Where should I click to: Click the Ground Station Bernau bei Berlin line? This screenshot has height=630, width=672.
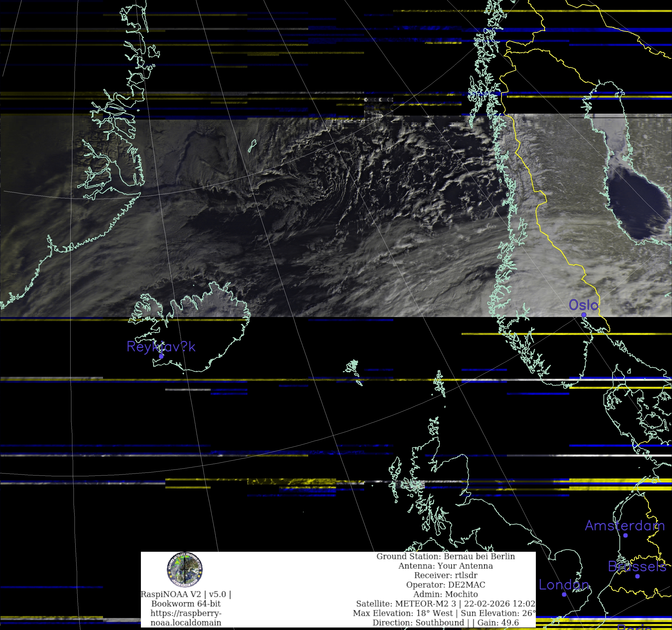click(446, 556)
